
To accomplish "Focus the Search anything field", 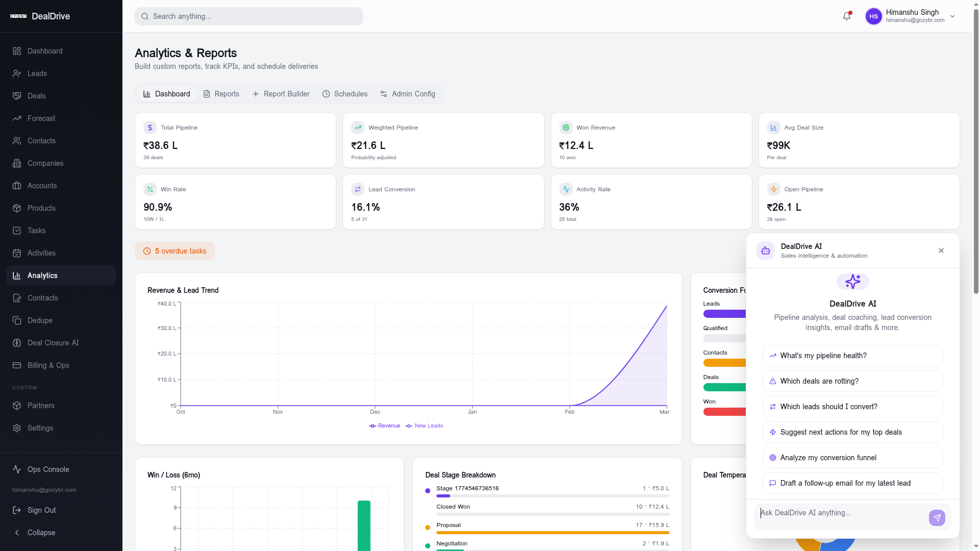I will (x=249, y=16).
